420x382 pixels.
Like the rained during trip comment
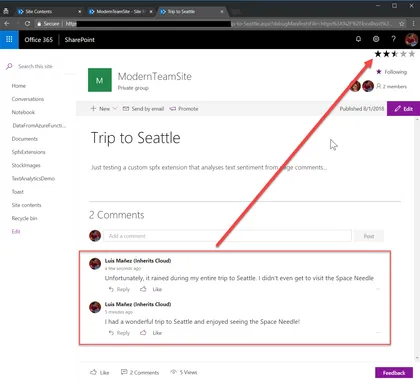[151, 289]
